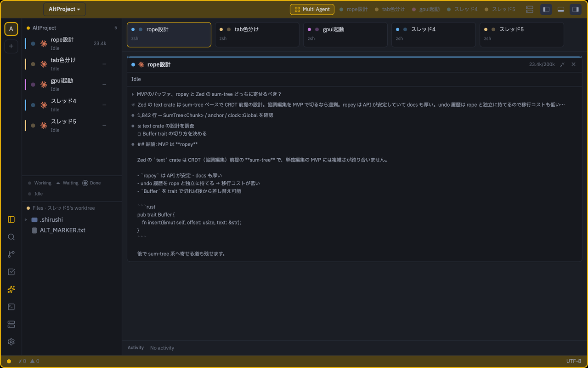Select the gpui起動 agent card

point(345,34)
